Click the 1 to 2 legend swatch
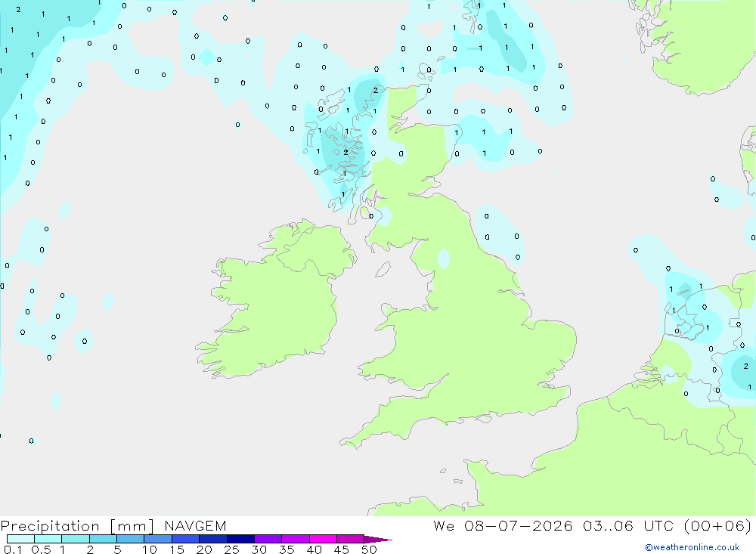The width and height of the screenshot is (756, 554). coord(76,539)
